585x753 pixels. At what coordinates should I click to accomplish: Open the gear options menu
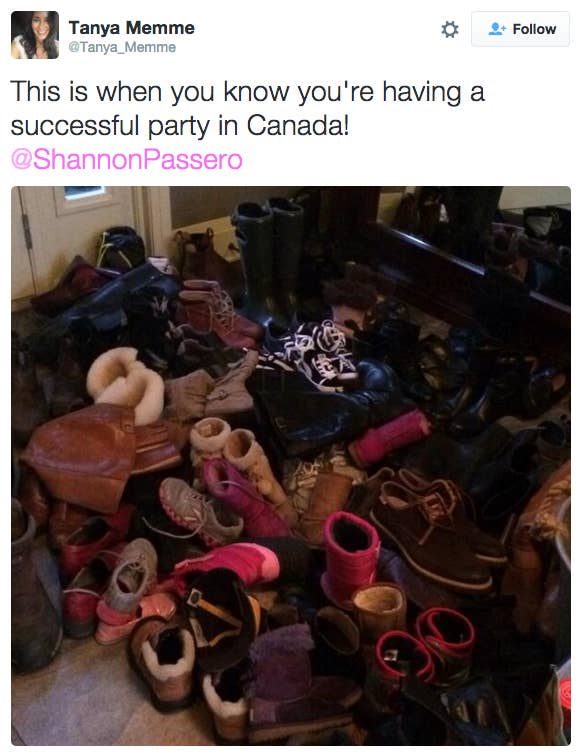coord(450,29)
